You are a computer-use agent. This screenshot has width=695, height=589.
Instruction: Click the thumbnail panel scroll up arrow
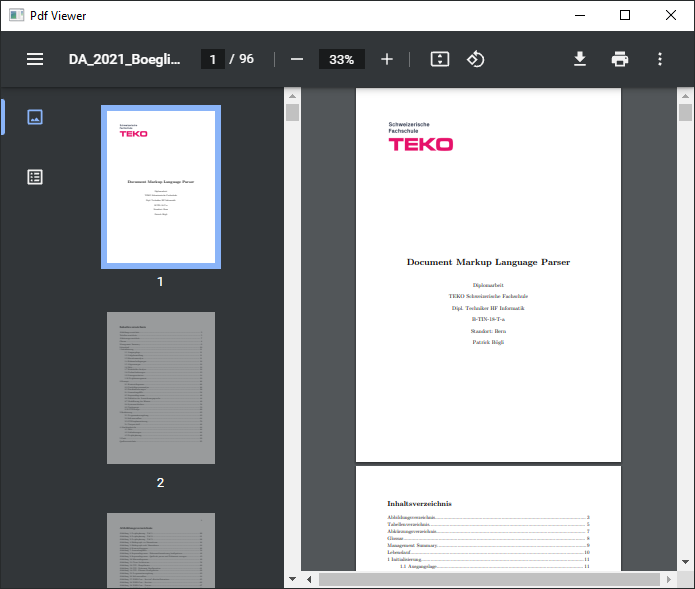click(x=292, y=96)
